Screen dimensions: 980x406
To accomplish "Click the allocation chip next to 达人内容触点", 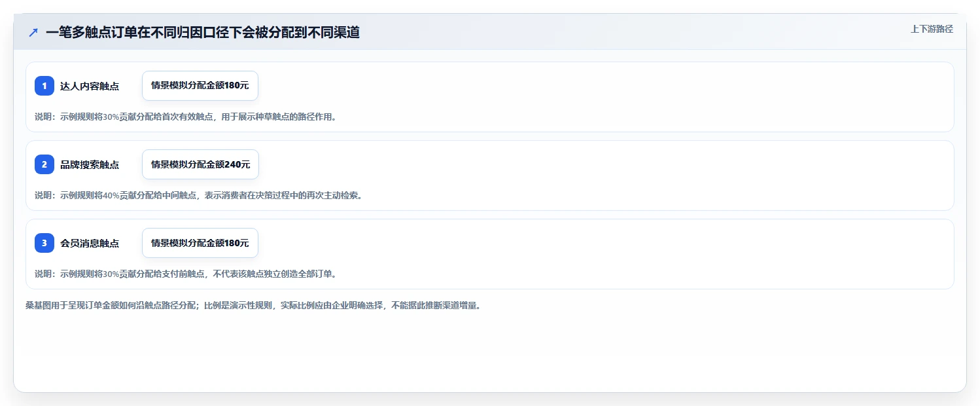I will [x=200, y=86].
